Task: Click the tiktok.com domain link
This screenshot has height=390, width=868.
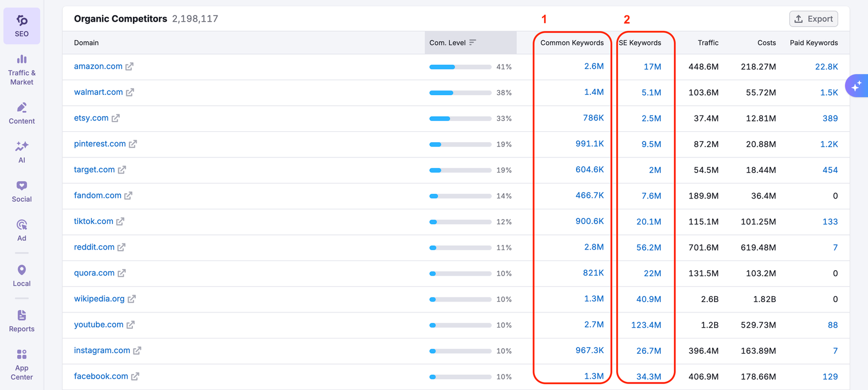Action: pyautogui.click(x=93, y=221)
